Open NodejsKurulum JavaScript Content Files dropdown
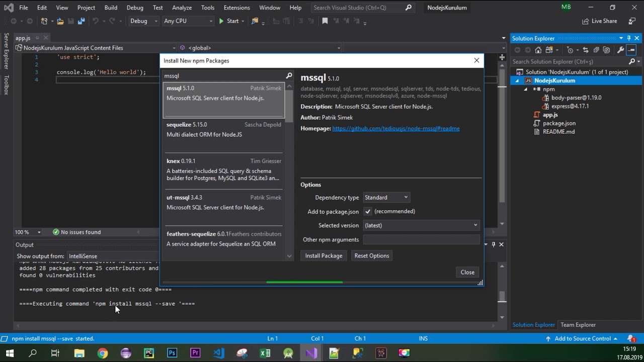Viewport: 644px width, 362px height. [x=96, y=48]
